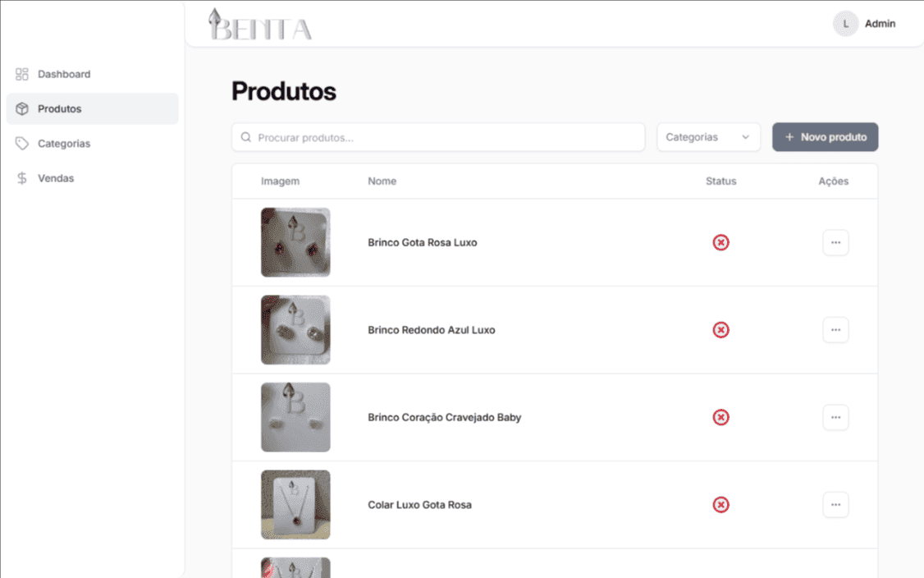Go to the Dashboard page

64,75
